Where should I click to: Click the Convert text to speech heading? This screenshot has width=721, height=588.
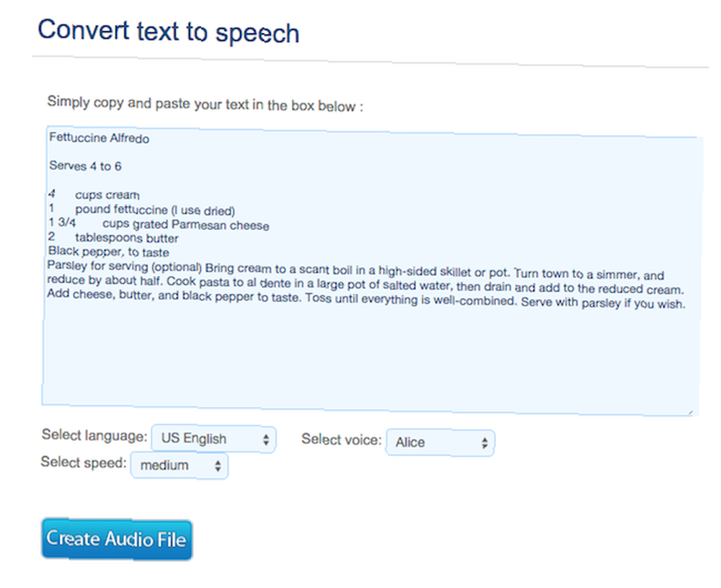click(x=168, y=32)
